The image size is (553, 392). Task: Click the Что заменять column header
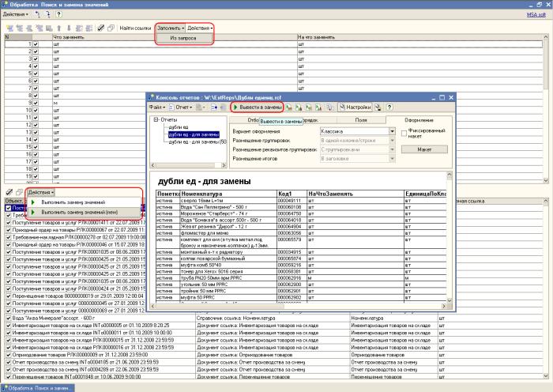[175, 37]
